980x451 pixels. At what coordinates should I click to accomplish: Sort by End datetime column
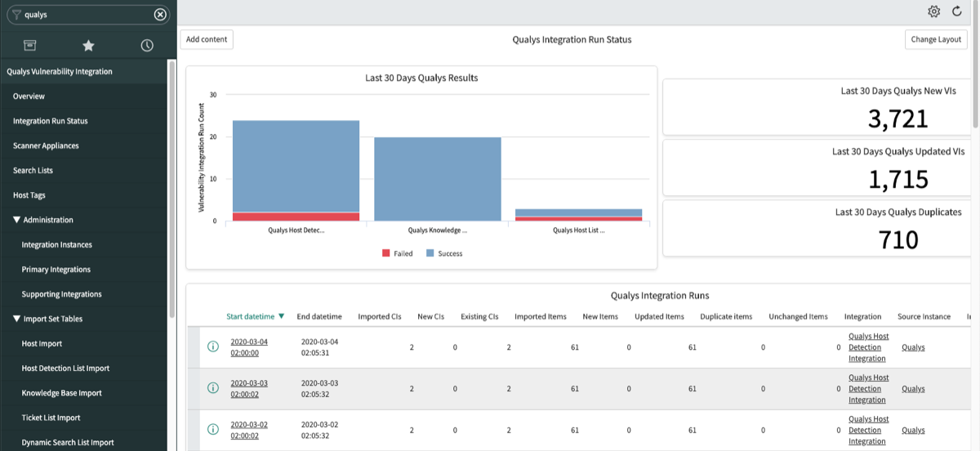319,316
